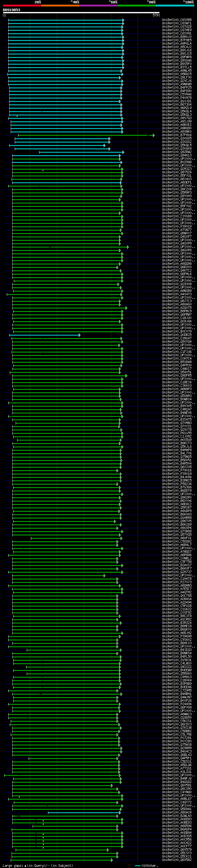
Task: Open hit UniRef100_C6SWT1
Action: [x=177, y=23]
